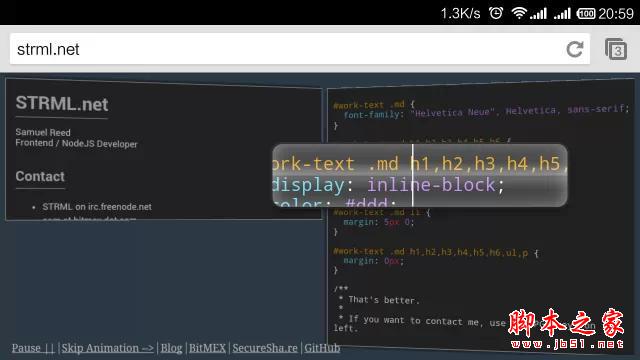Click the magnifier text cursor line
Screen dimensions: 640x360
[413, 175]
